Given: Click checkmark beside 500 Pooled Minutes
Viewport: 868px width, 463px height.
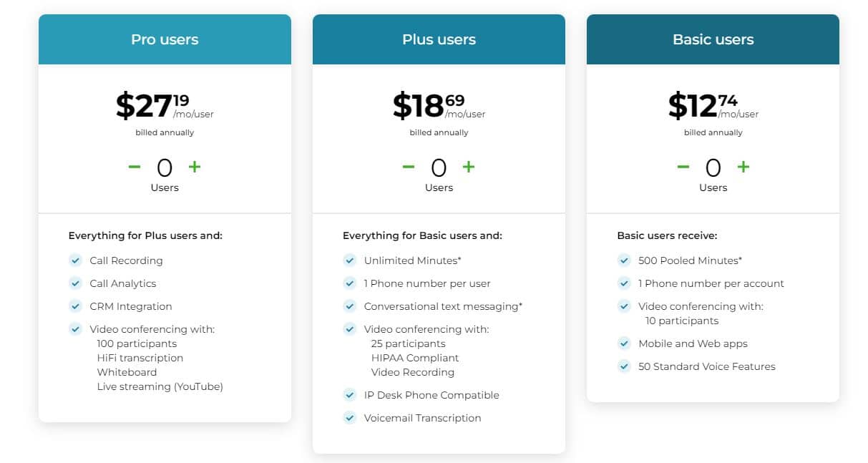Looking at the screenshot, I should (624, 260).
